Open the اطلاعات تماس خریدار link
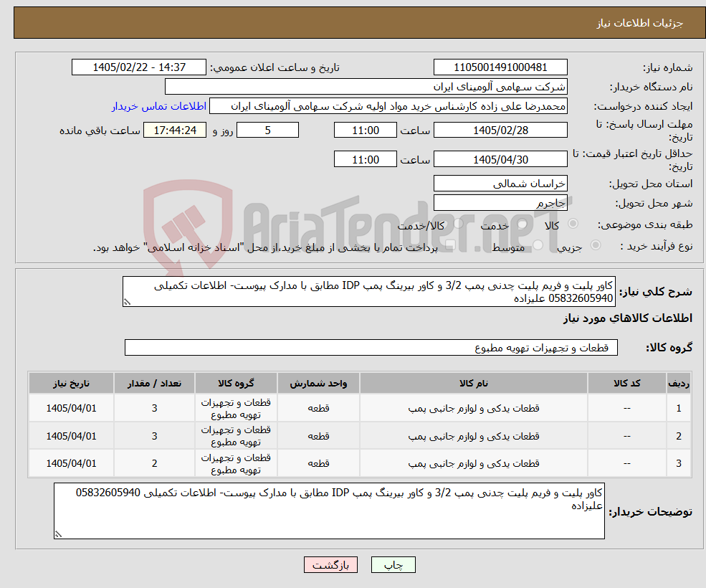This screenshot has height=588, width=706. tap(159, 106)
